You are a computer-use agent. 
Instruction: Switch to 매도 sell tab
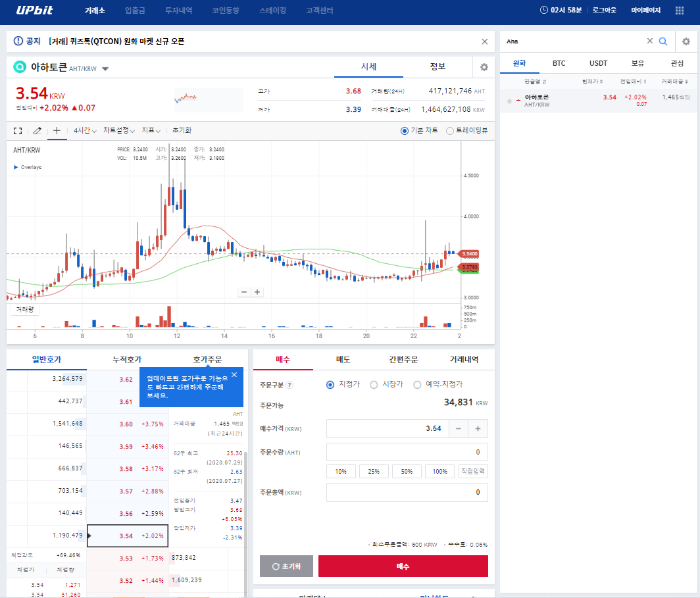(343, 359)
